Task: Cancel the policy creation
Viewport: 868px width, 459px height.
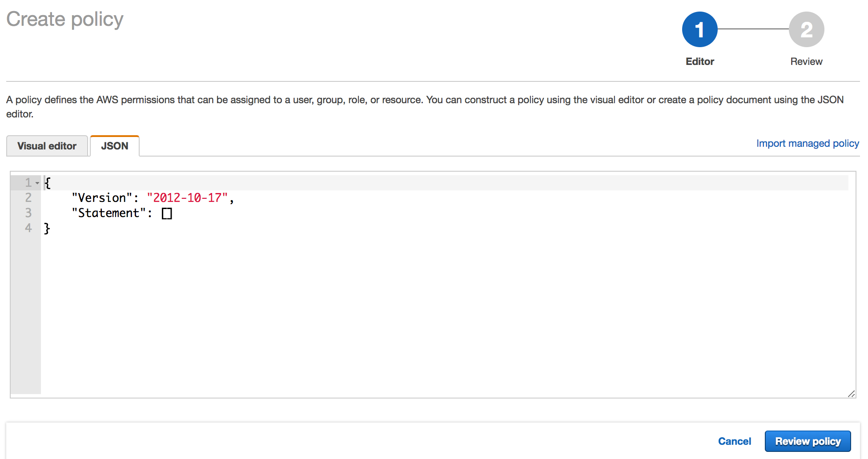Action: pyautogui.click(x=734, y=441)
